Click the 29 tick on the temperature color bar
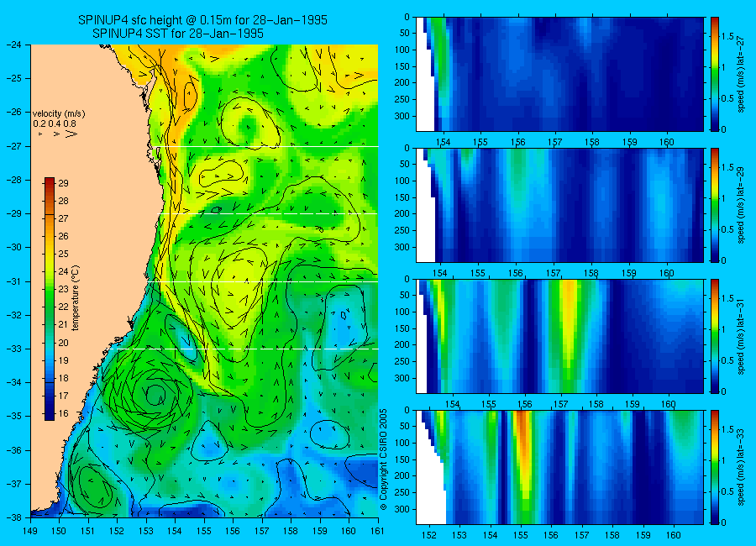 tap(64, 183)
